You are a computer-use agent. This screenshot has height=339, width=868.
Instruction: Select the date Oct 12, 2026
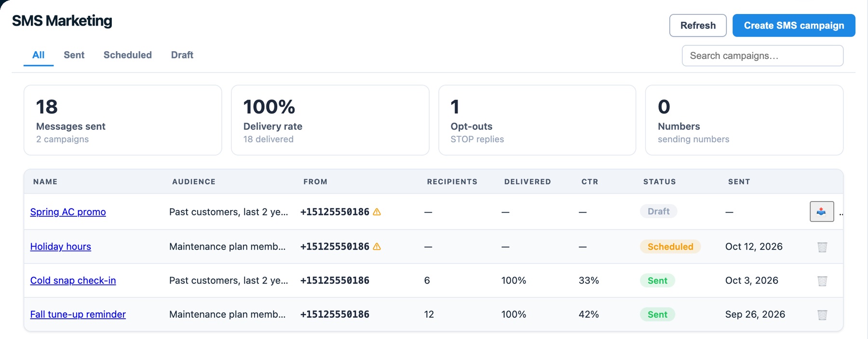click(x=754, y=247)
